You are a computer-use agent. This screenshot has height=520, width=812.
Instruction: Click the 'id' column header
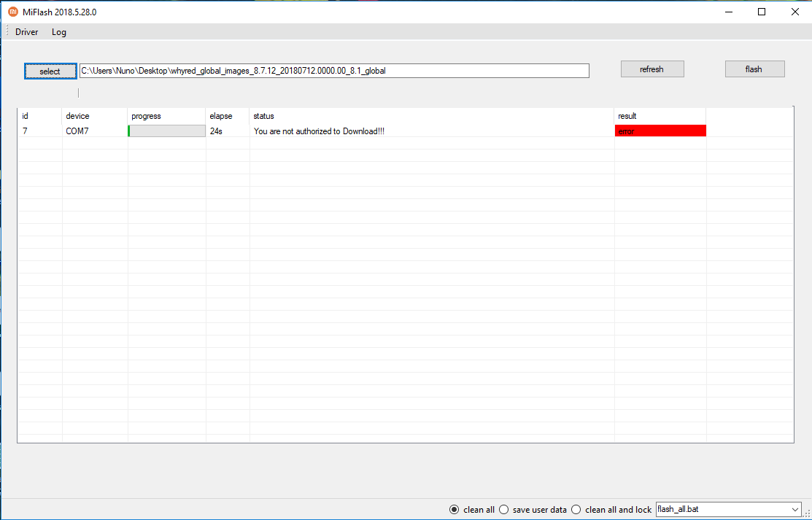point(40,116)
